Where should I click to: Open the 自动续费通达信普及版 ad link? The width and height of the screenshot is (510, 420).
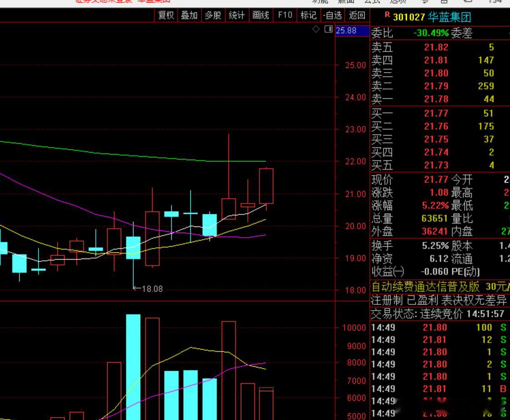point(440,287)
